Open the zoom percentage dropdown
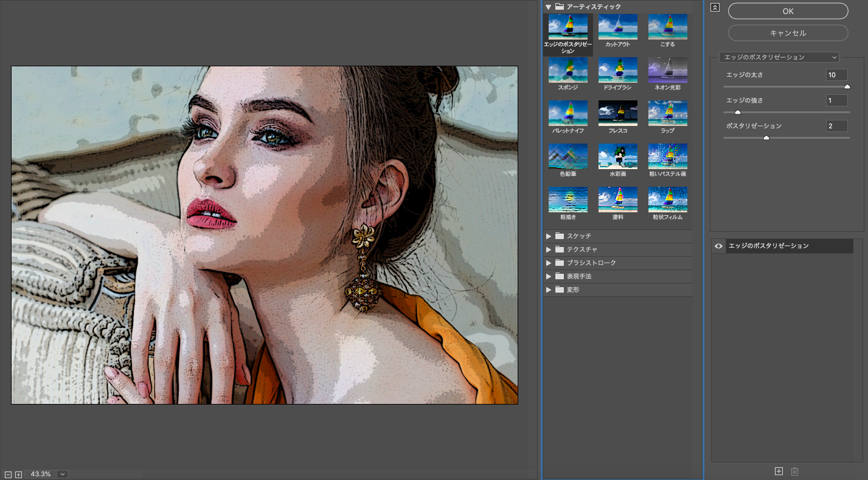Viewport: 868px width, 480px height. coord(63,474)
